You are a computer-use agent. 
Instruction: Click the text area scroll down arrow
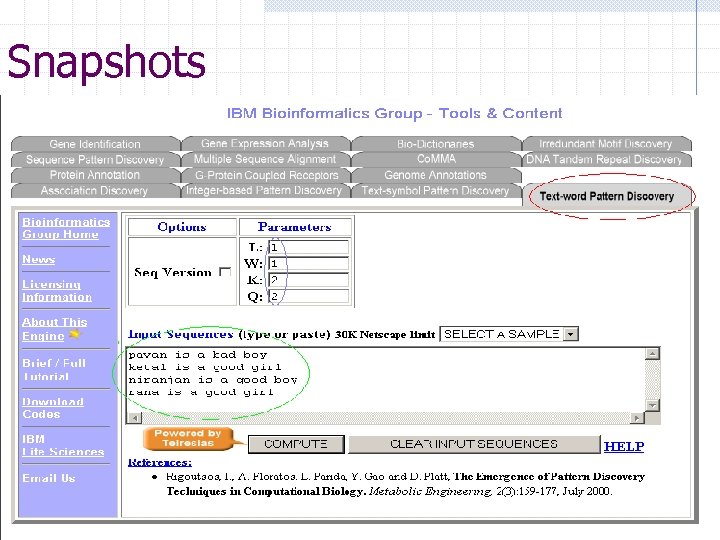(652, 405)
